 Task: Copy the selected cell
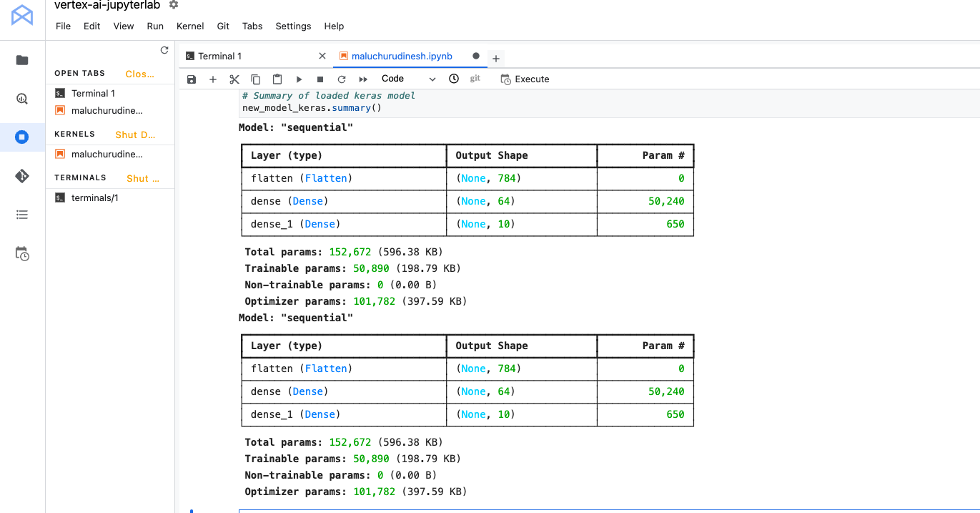[256, 79]
